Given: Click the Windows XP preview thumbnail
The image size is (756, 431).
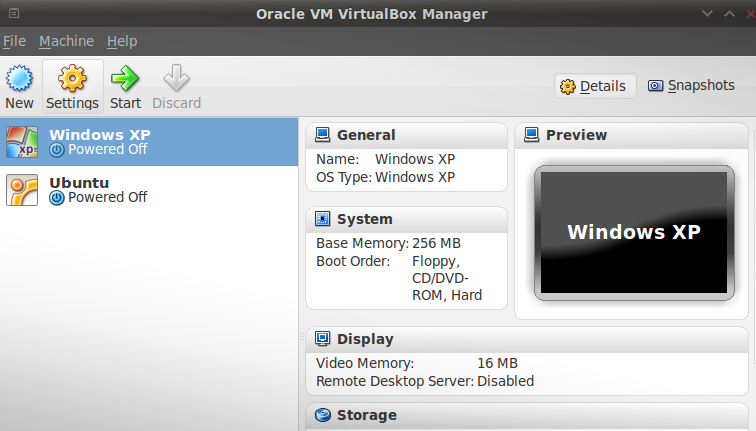Looking at the screenshot, I should 634,233.
